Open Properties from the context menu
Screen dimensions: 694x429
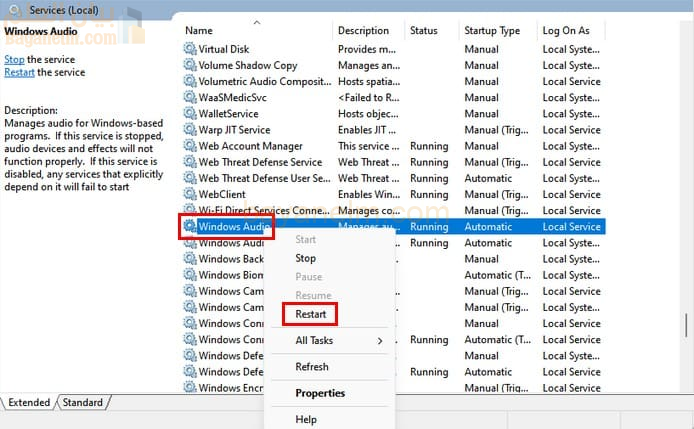click(320, 393)
